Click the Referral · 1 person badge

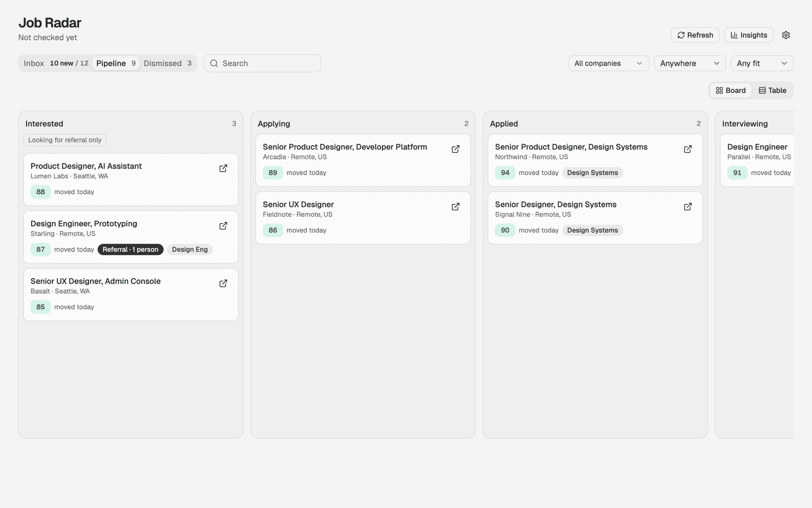[130, 249]
